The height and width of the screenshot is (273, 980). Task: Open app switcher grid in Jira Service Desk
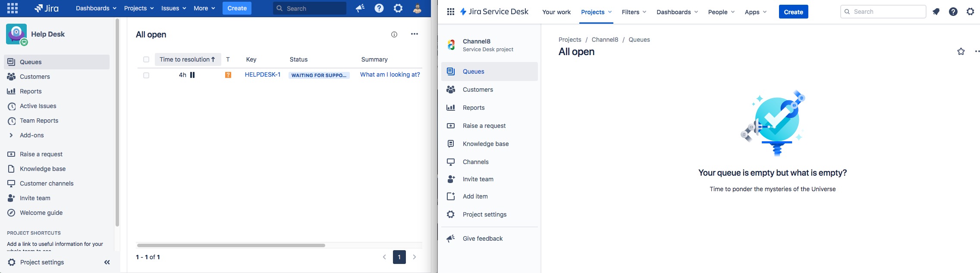pos(451,12)
